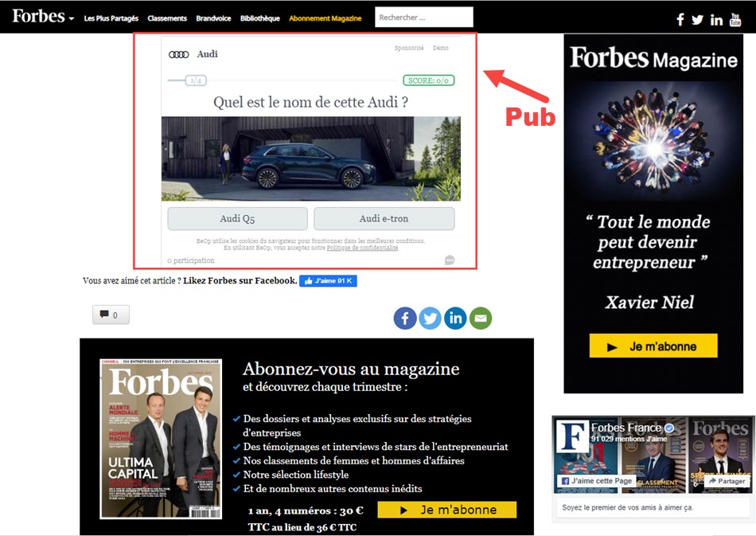Open the Forbes France page title link
Viewport: 756px width, 536px height.
coord(625,428)
